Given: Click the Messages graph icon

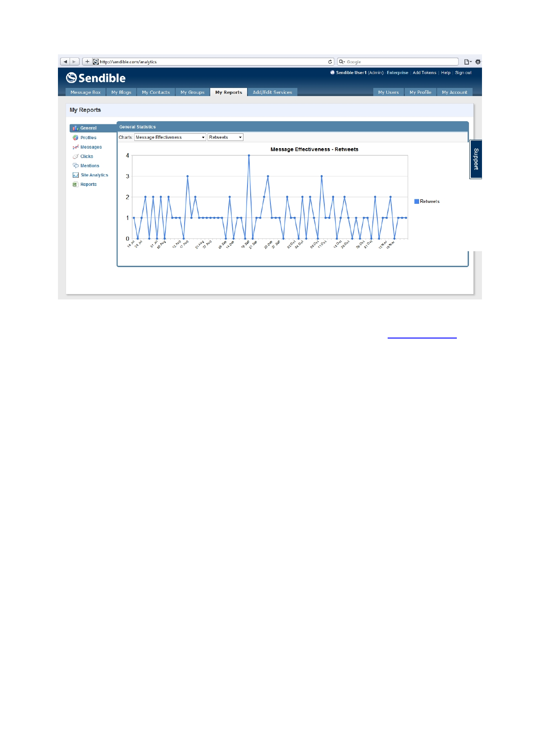Looking at the screenshot, I should [75, 147].
